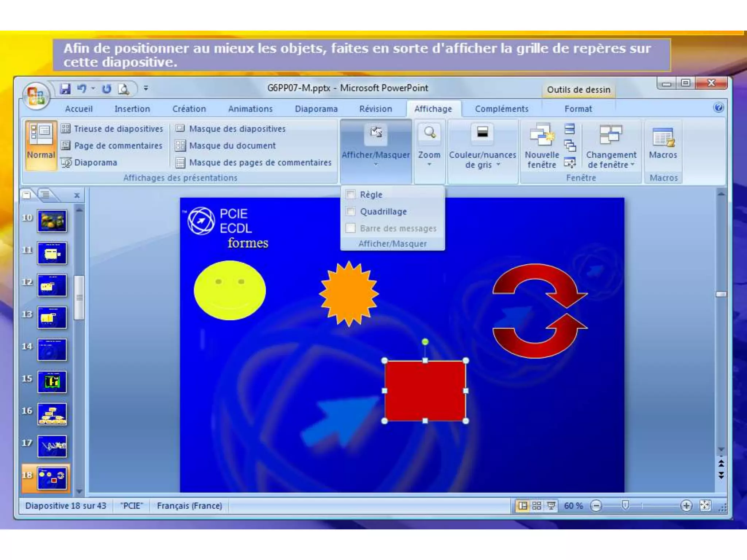
Task: Toggle the Barre des messages checkbox
Action: click(351, 228)
